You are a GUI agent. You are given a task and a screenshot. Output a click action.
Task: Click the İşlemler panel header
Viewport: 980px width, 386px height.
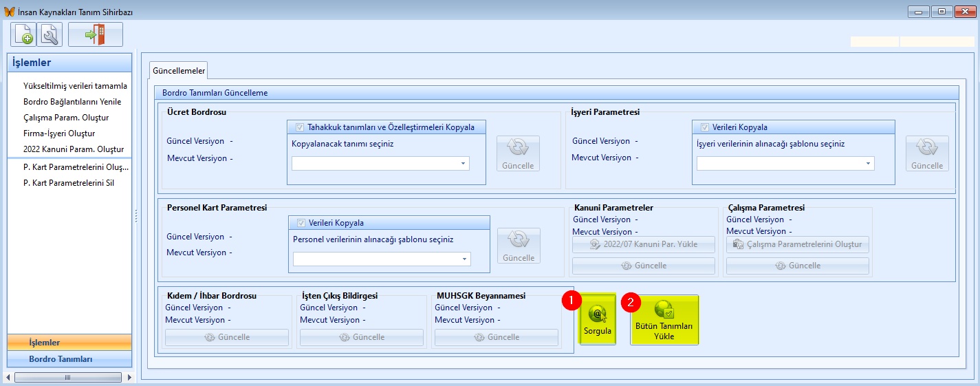[x=69, y=63]
